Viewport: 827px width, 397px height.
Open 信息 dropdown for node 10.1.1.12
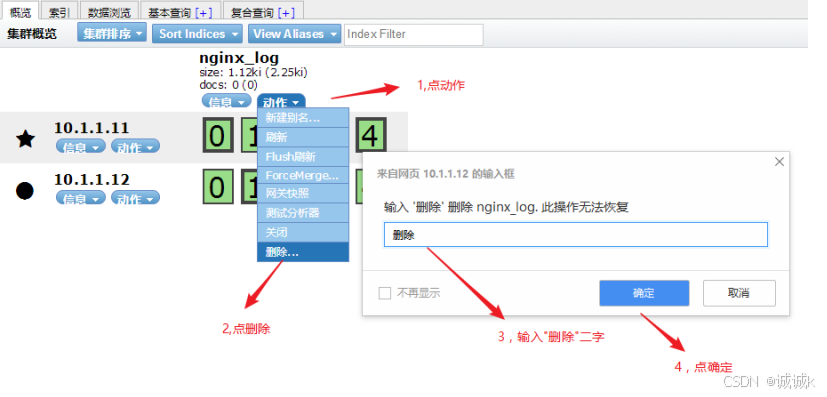(81, 198)
